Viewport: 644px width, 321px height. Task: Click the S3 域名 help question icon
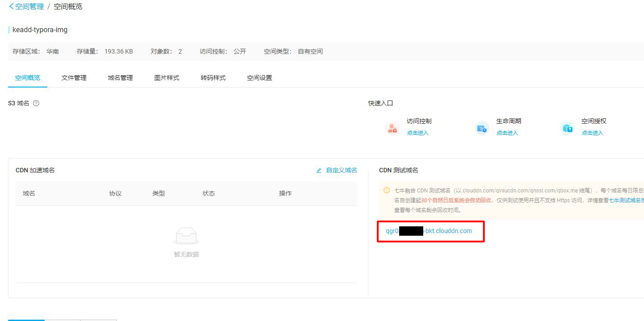pyautogui.click(x=36, y=103)
